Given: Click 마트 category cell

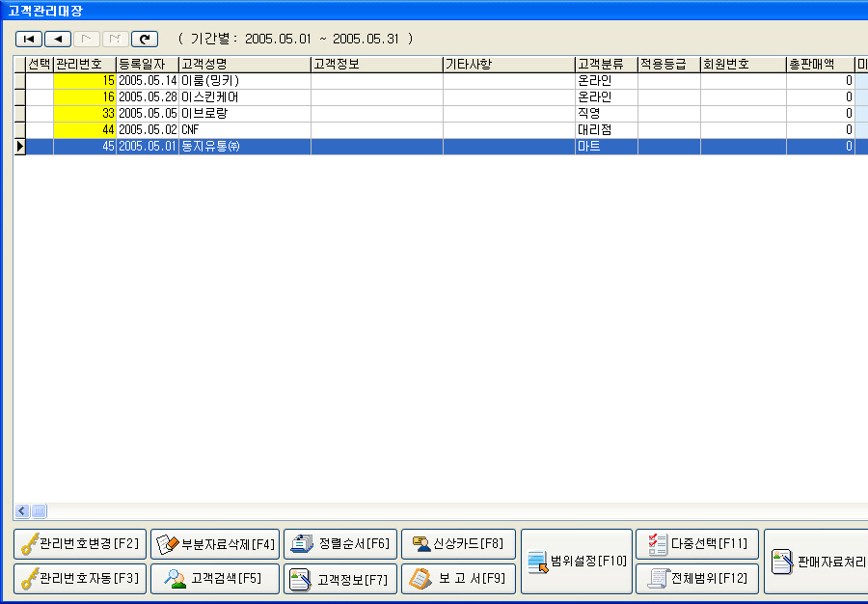Looking at the screenshot, I should [607, 147].
